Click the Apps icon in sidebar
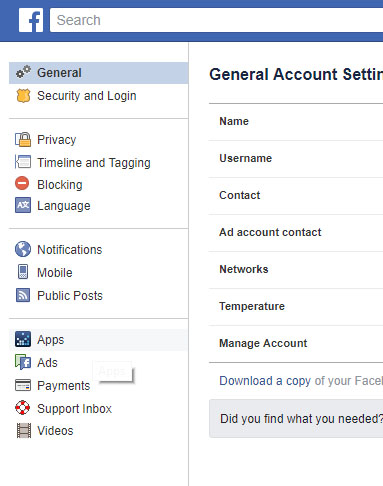The width and height of the screenshot is (383, 486). (x=23, y=339)
